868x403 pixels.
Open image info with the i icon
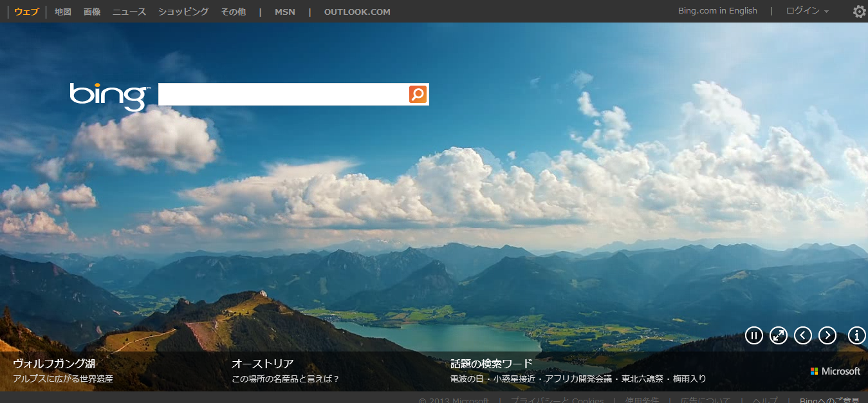click(x=856, y=335)
